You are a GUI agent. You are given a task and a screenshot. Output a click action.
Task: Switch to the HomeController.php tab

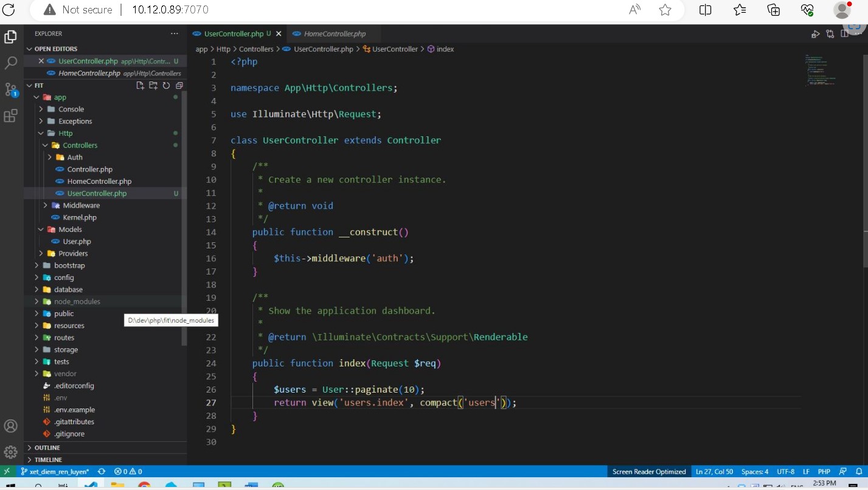[335, 33]
